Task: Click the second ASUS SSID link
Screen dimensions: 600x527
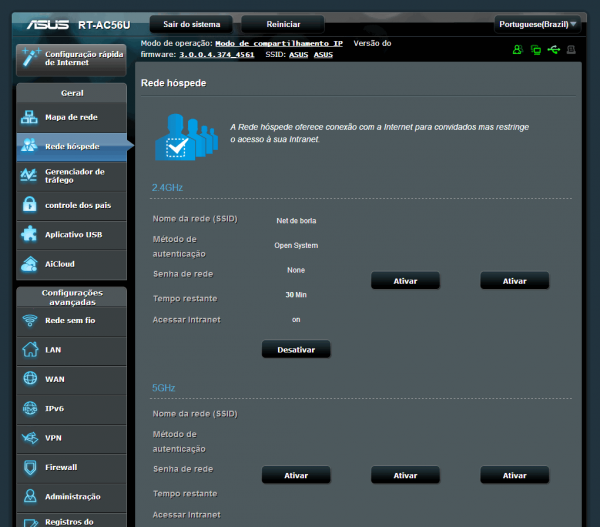Action: click(x=323, y=55)
